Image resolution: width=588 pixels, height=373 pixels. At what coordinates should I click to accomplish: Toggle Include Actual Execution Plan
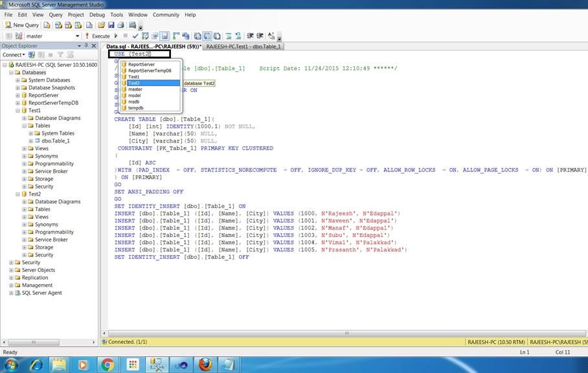[x=164, y=36]
